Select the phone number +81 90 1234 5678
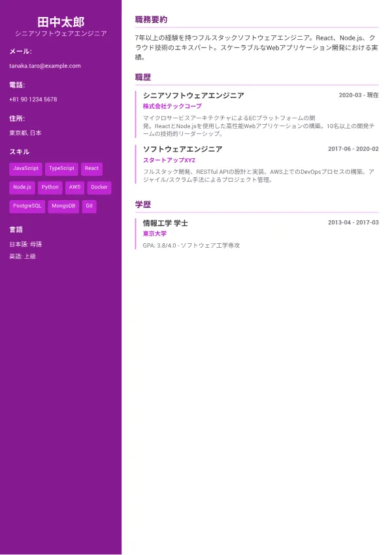This screenshot has width=392, height=555. tap(33, 99)
